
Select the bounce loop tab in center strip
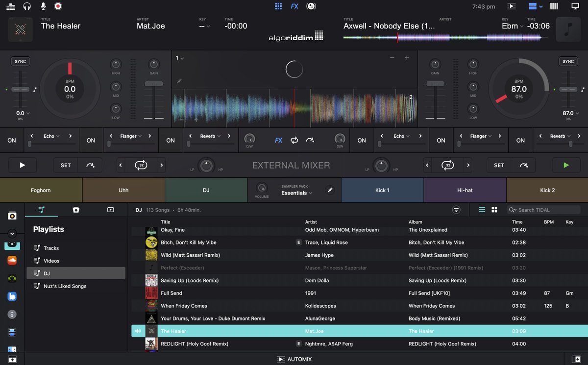310,140
